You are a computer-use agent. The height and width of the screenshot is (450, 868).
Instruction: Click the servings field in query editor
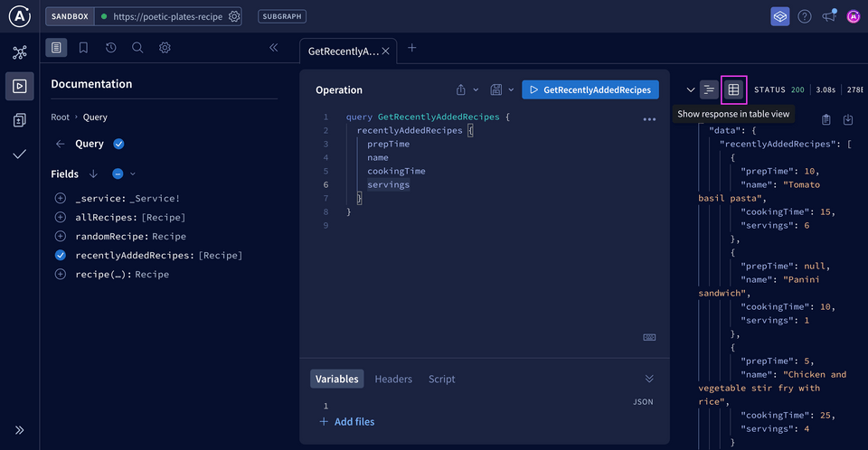click(x=389, y=185)
